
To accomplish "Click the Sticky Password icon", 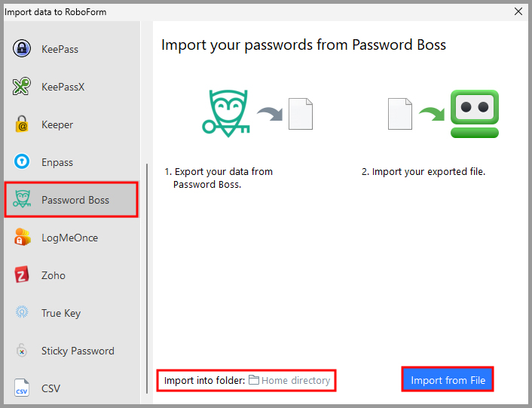I will coord(22,351).
